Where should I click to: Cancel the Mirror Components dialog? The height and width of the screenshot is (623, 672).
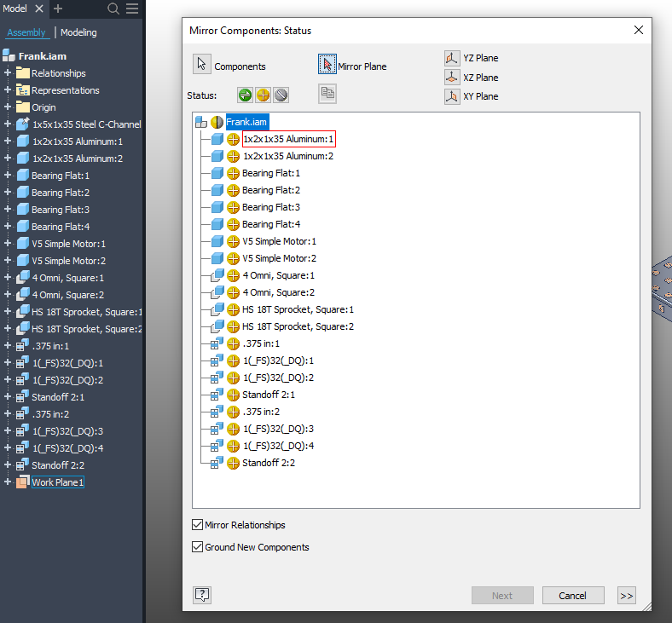click(572, 596)
